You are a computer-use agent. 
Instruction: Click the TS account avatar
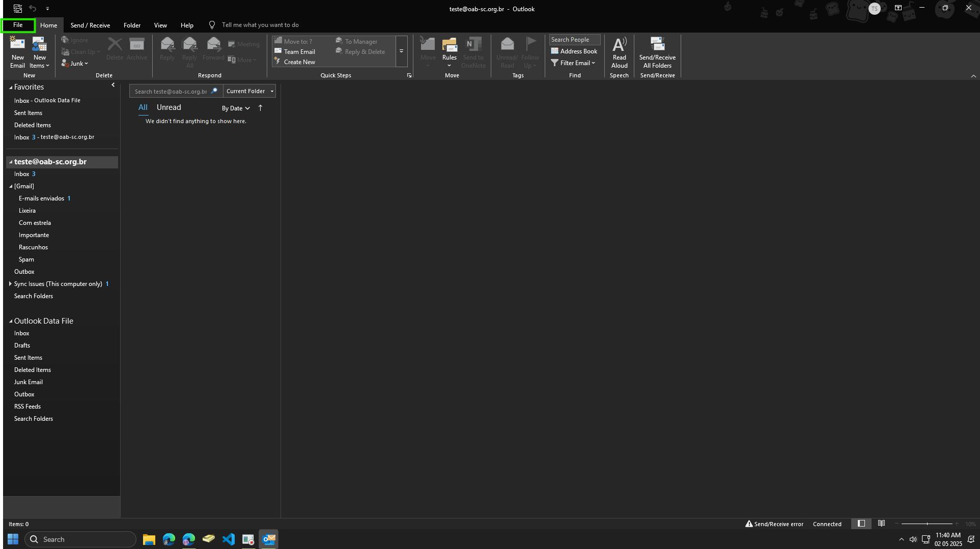click(874, 9)
